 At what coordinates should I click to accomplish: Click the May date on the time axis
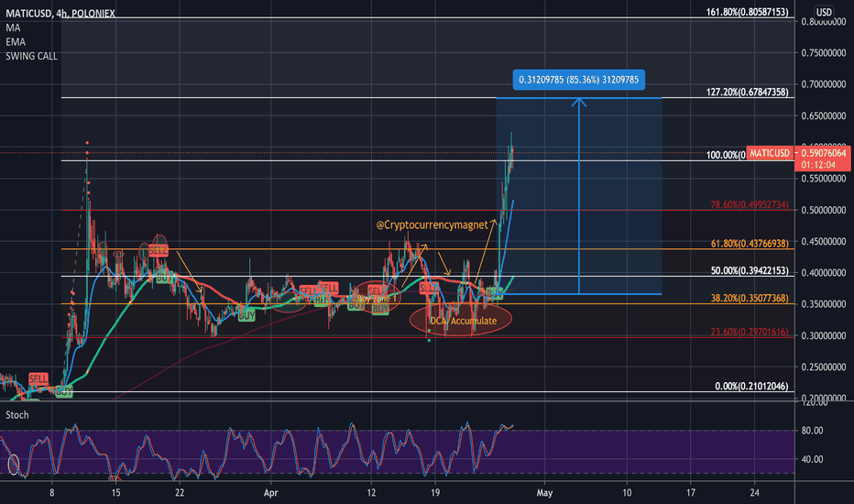pos(544,493)
